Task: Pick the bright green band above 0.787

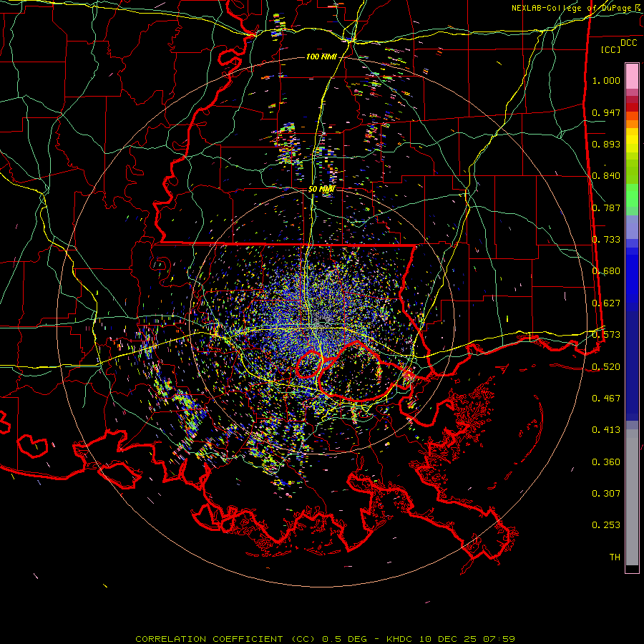Action: (632, 195)
